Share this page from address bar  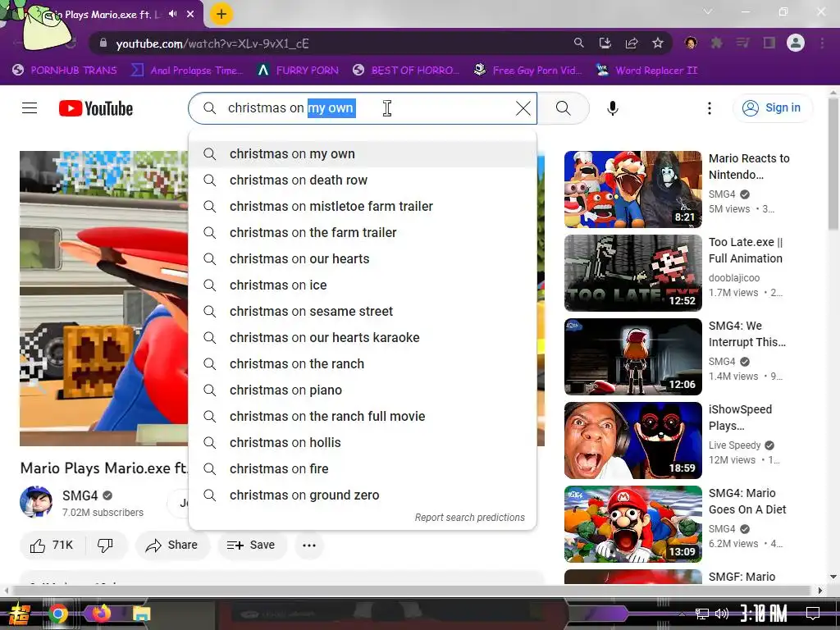pyautogui.click(x=632, y=43)
